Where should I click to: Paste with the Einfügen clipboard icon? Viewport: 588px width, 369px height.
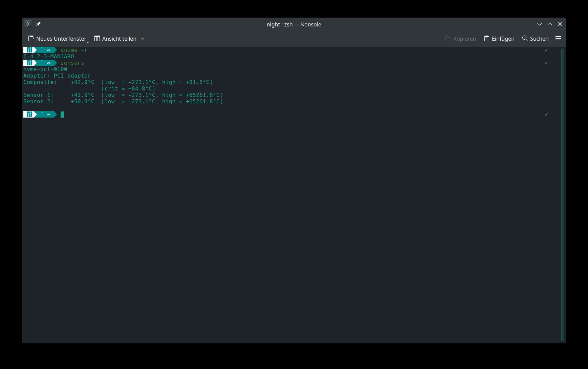[x=487, y=39]
